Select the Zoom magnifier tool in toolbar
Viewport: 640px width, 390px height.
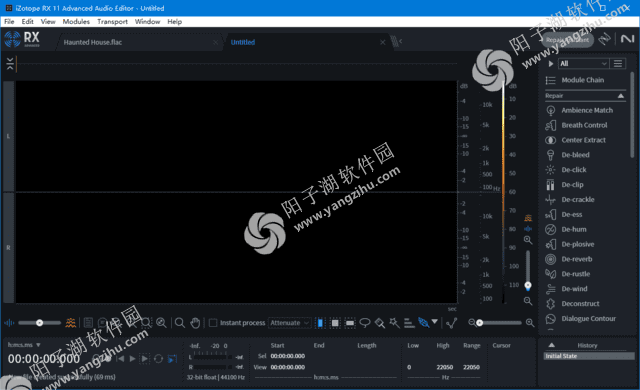tap(180, 323)
